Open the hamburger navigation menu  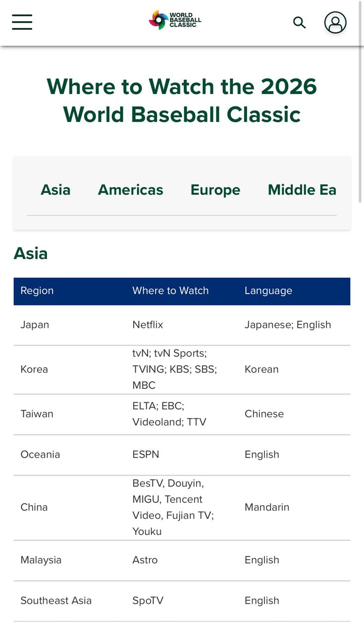(22, 22)
